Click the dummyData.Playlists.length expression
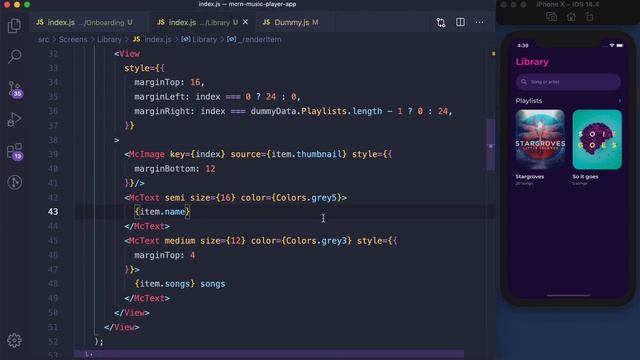This screenshot has height=360, width=640. pos(316,111)
